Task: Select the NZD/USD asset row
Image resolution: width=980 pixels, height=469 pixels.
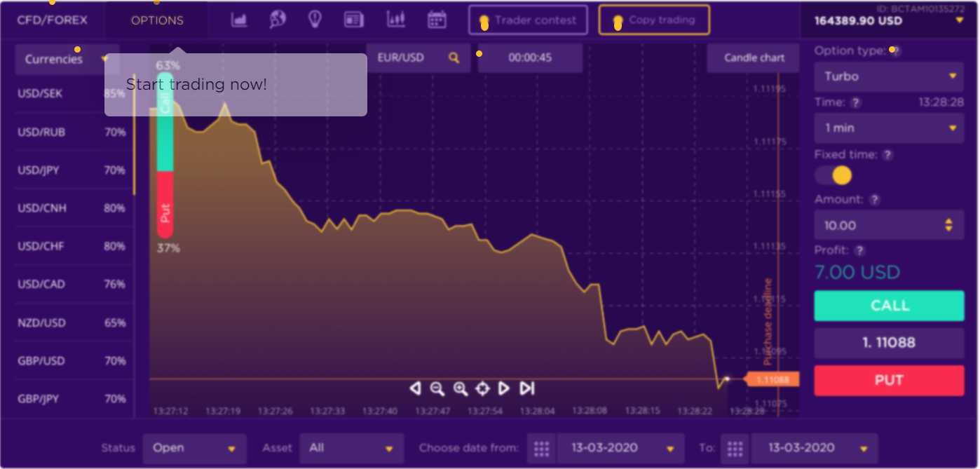Action: click(72, 323)
